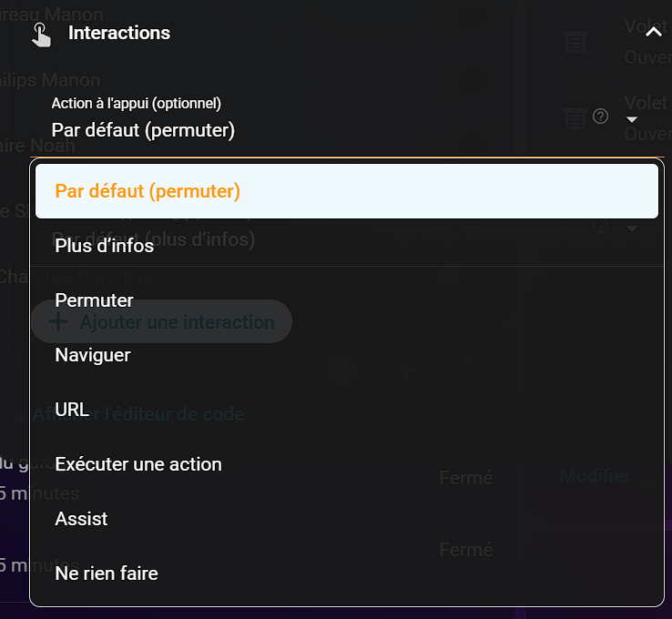
Task: Click the shutter icon left of the help icon
Action: click(574, 117)
